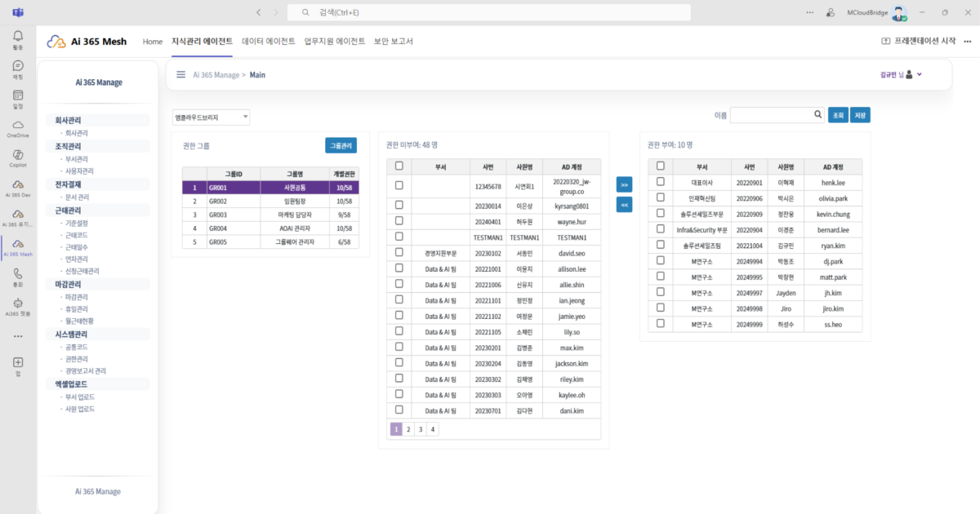Switch to the 데이터 에이전트 tab

pos(269,41)
